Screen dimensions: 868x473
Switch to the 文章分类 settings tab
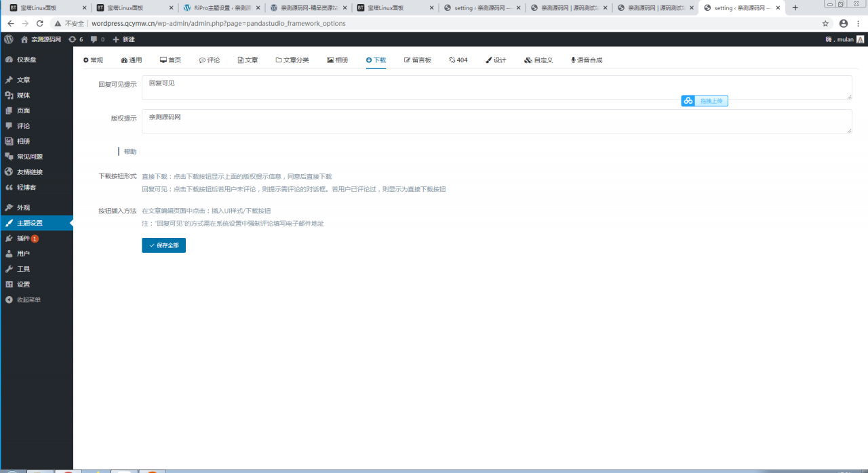coord(292,60)
